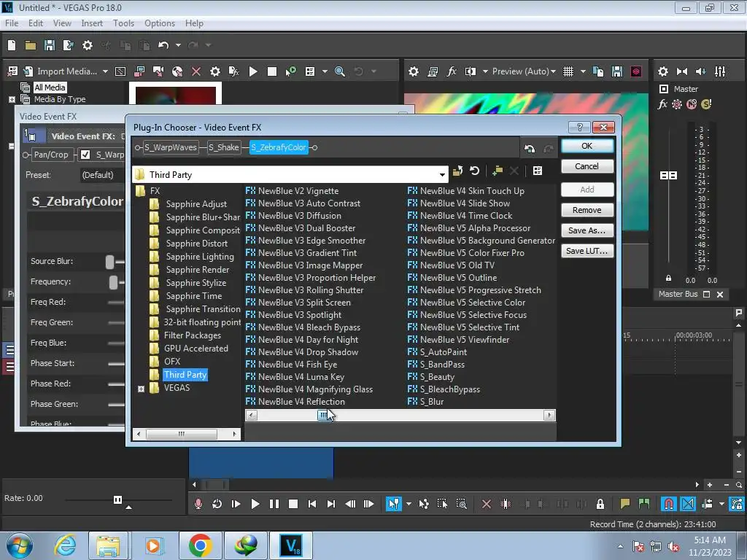Copy preview snapshot to clipboard icon

598,71
